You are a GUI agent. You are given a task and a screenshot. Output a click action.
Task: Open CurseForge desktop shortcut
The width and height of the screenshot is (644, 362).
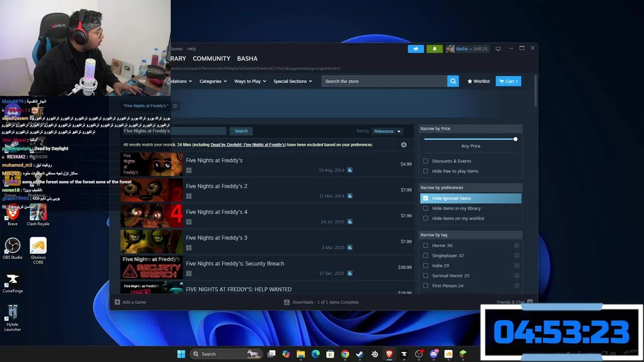(13, 283)
